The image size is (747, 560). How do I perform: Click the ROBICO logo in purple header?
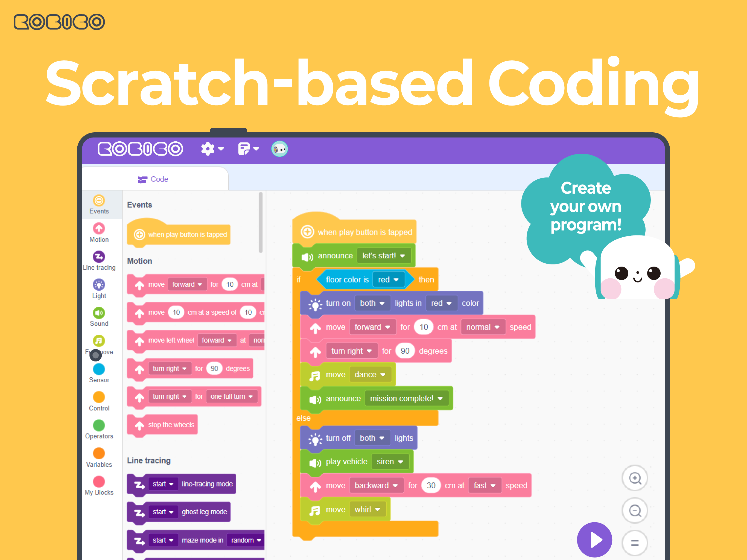point(141,149)
